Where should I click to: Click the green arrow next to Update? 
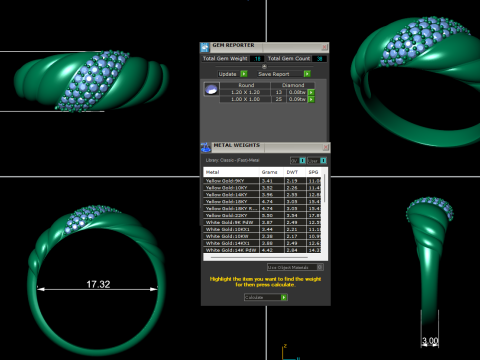pos(244,74)
